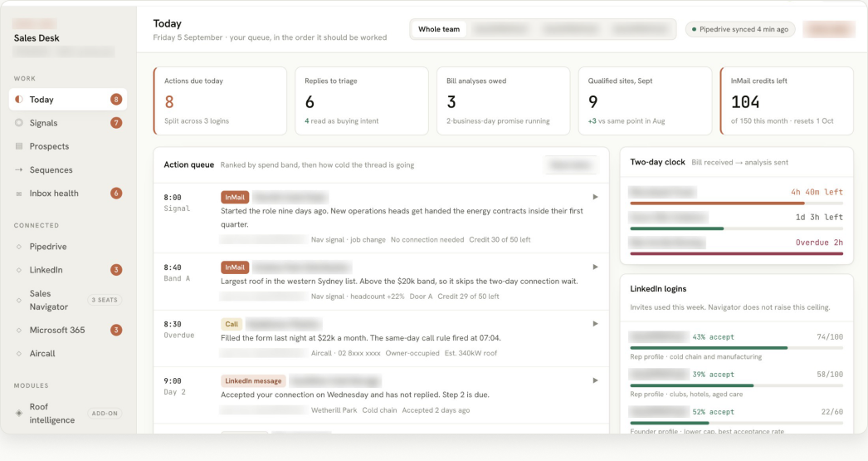This screenshot has width=868, height=461.
Task: Click "Est. 340kW roof" text
Action: coord(471,353)
